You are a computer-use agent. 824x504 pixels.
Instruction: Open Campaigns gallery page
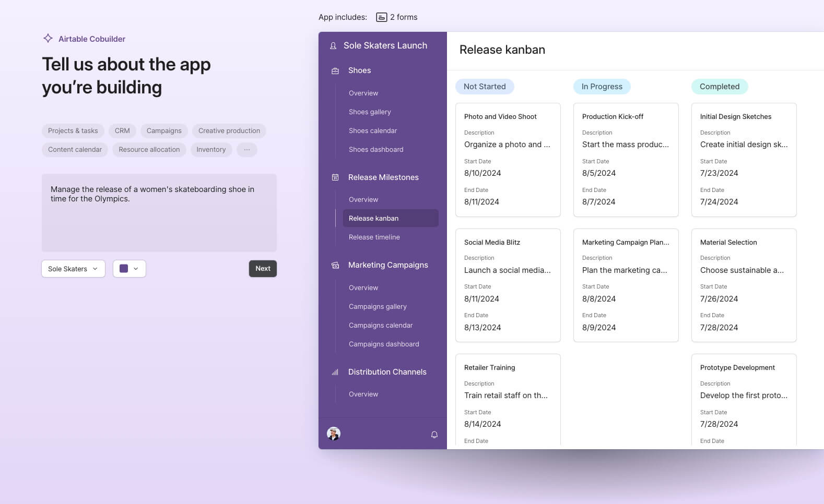coord(378,306)
